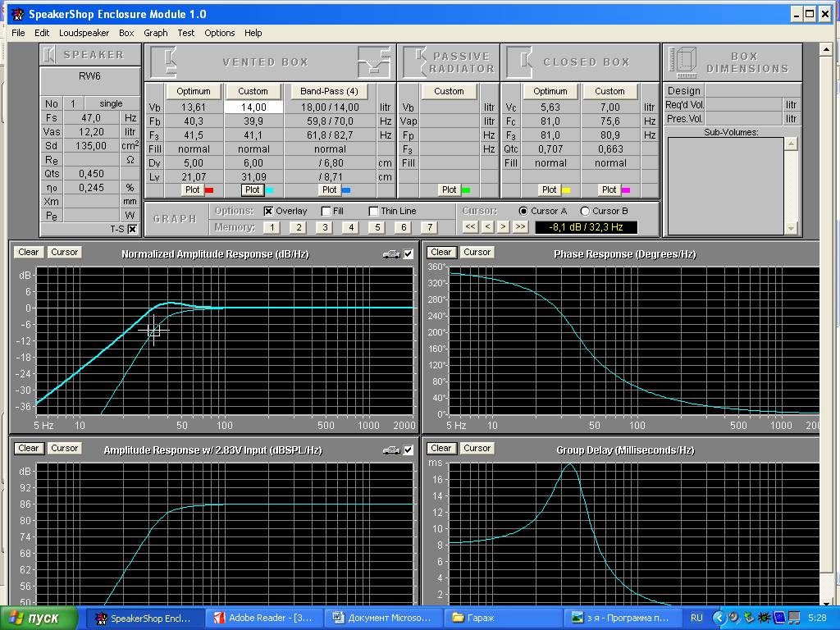Click the Band-Pass (4) button

click(329, 91)
